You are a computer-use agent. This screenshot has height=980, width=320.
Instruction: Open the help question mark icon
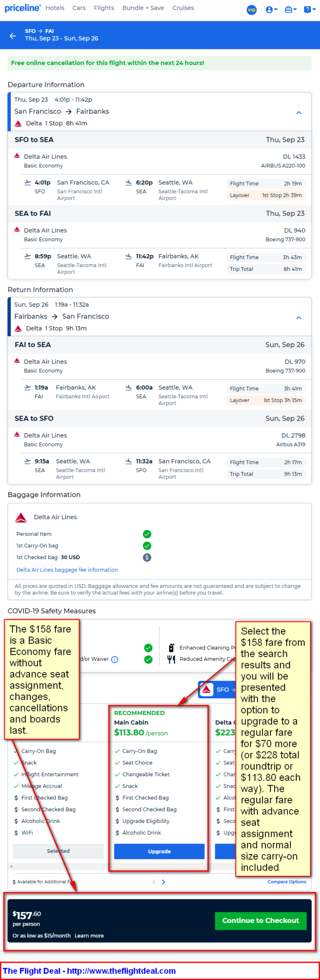pos(309,10)
